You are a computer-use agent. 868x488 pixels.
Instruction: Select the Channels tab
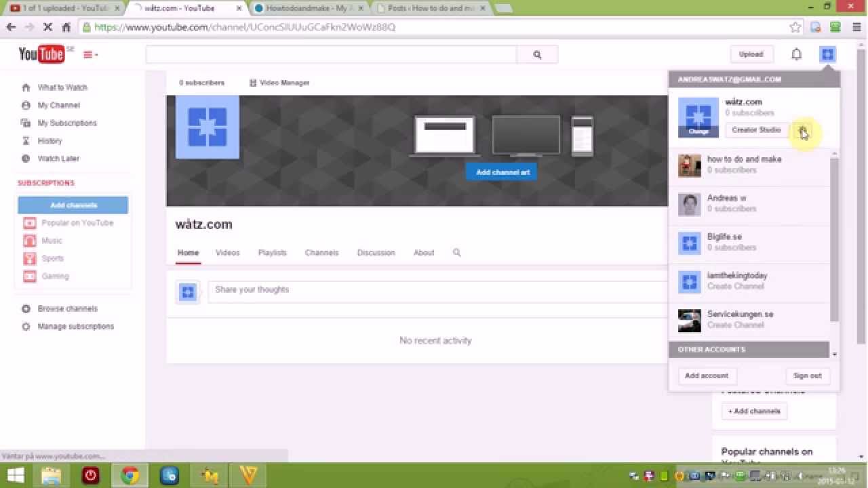tap(321, 253)
